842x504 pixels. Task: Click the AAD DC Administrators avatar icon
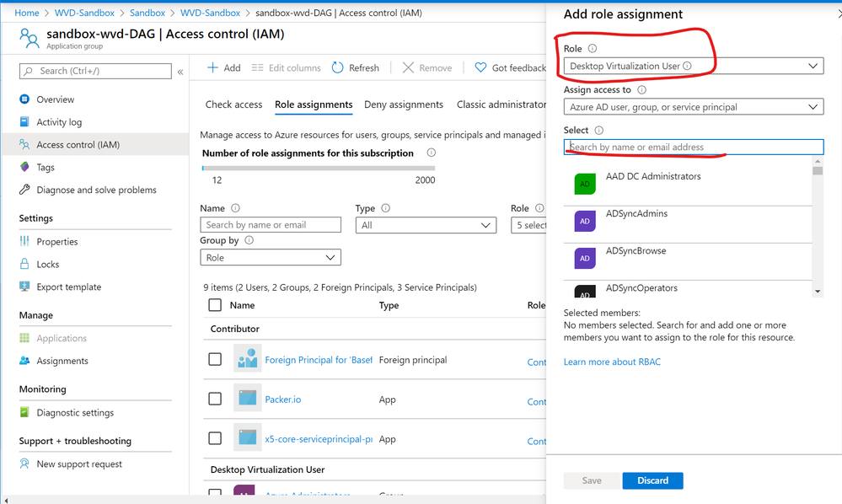coord(585,184)
